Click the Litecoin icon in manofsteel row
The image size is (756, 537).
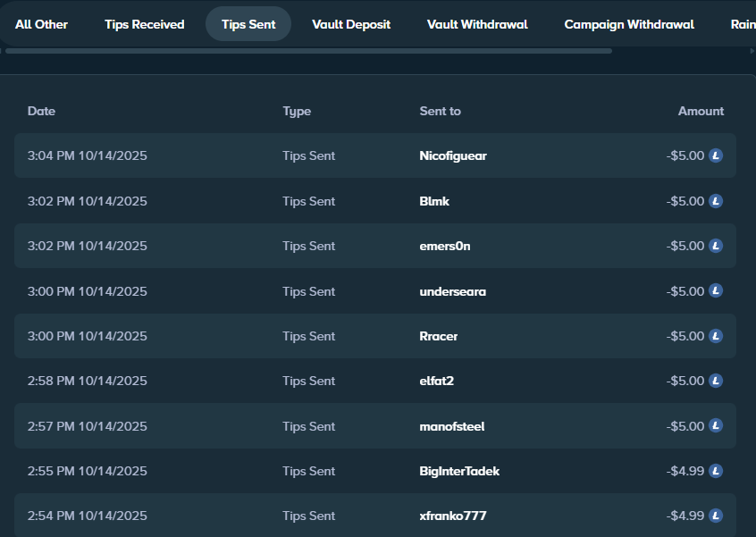coord(716,426)
